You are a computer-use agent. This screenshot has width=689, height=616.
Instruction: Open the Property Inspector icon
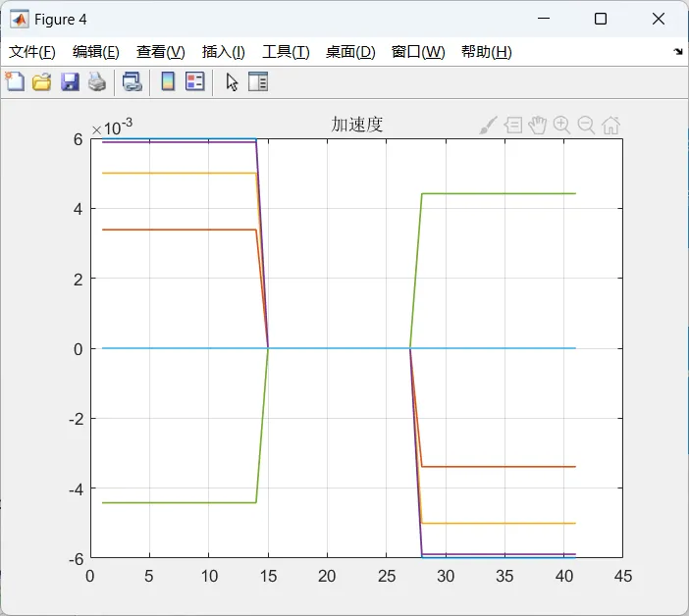pyautogui.click(x=258, y=81)
